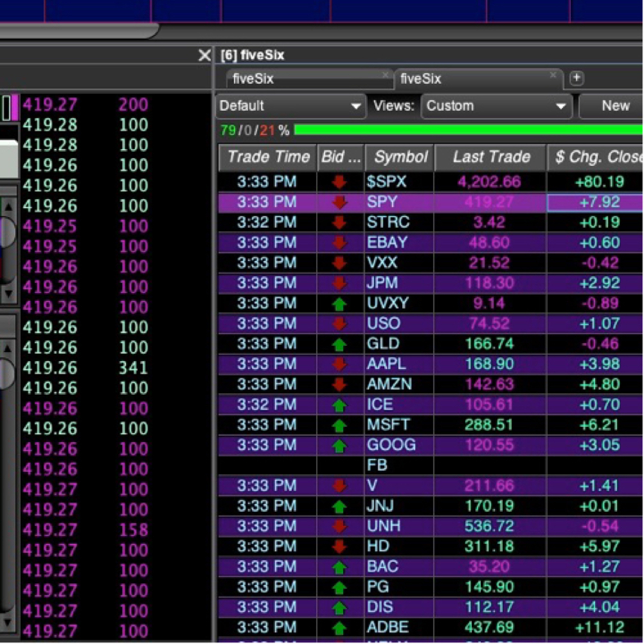The width and height of the screenshot is (644, 644).
Task: Click the 536.72 last trade for UNH
Action: [x=489, y=526]
